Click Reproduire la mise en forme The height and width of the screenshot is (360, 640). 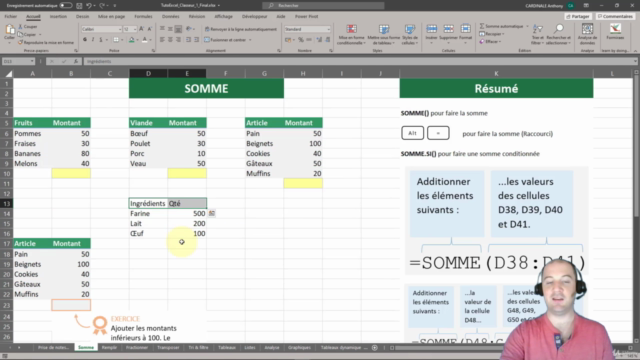(x=46, y=42)
